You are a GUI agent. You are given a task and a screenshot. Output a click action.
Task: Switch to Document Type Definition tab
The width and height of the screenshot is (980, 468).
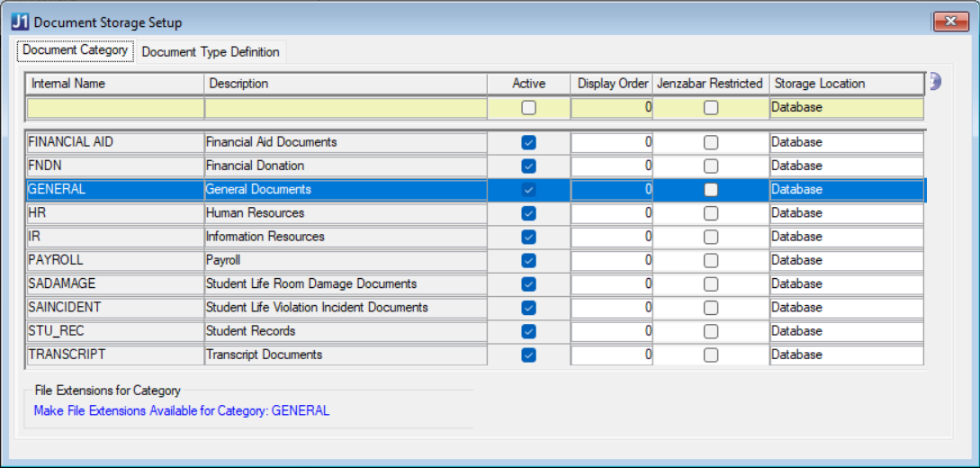[x=211, y=52]
